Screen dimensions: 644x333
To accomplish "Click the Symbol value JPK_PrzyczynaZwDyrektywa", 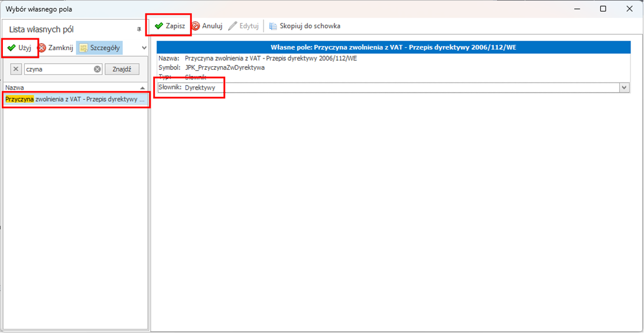I will click(225, 68).
